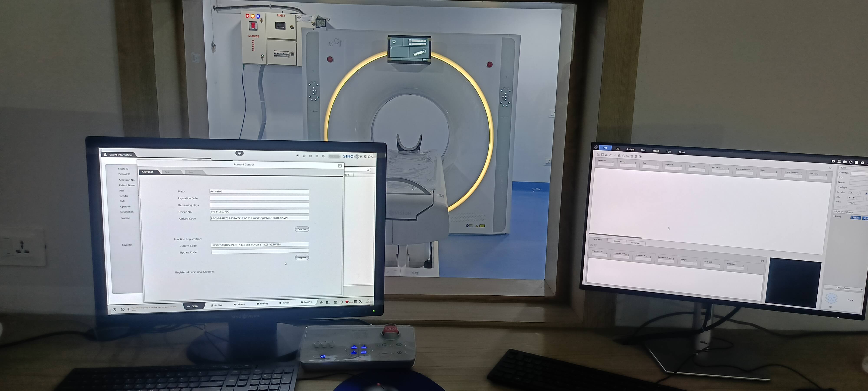The image size is (868, 391).
Task: Select the F gender radio button
Action: pos(858,193)
